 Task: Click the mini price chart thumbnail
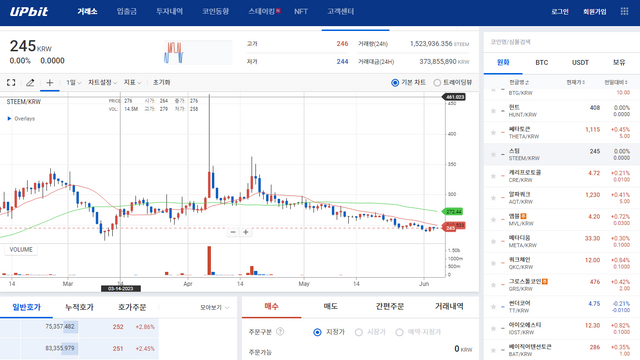[x=198, y=52]
